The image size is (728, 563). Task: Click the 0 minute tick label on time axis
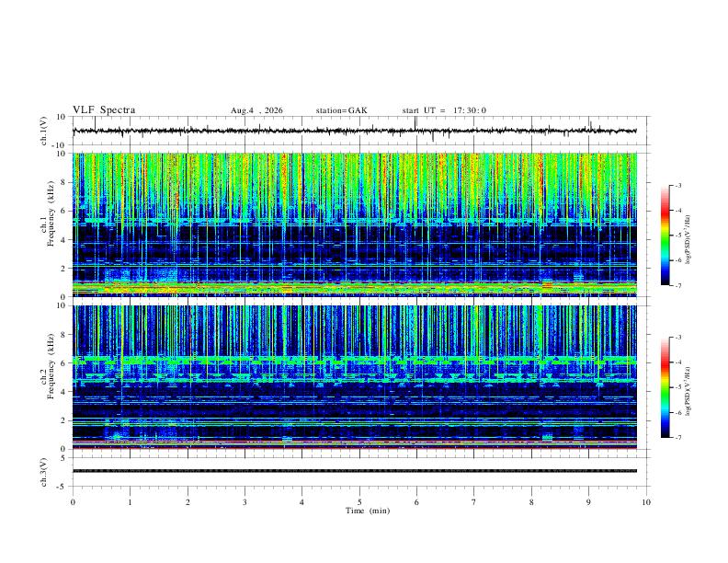click(73, 502)
